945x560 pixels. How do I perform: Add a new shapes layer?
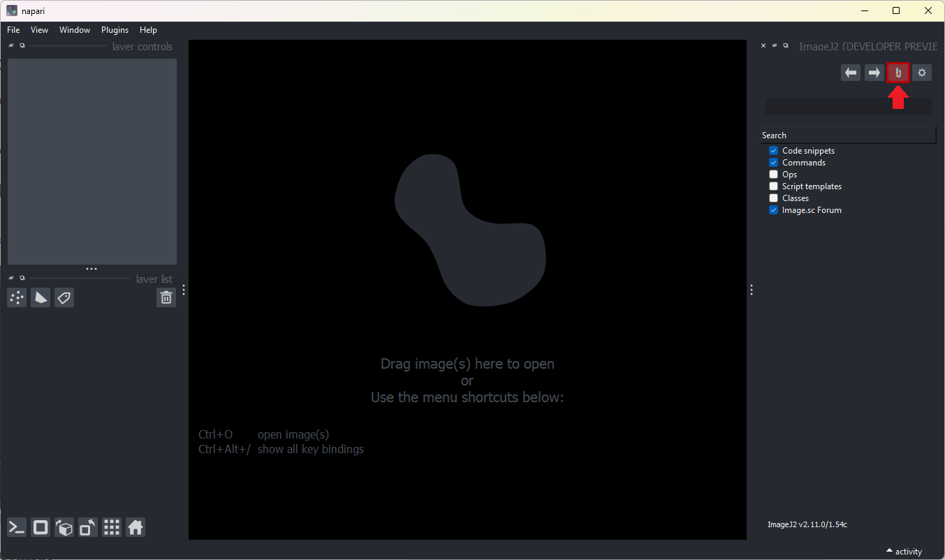pos(41,298)
